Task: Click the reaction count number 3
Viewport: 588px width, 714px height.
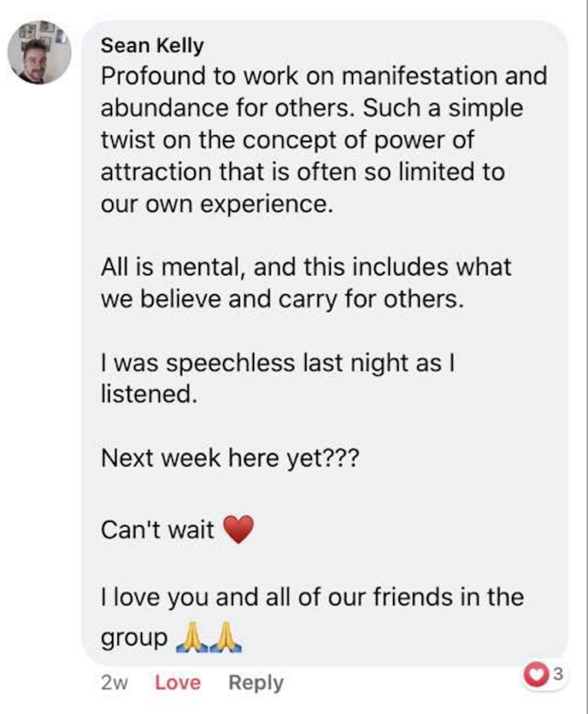Action: click(x=557, y=674)
